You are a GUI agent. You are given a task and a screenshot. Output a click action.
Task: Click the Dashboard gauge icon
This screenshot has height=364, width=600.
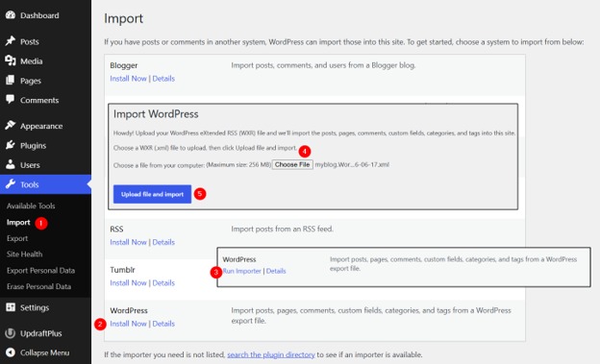click(x=11, y=15)
